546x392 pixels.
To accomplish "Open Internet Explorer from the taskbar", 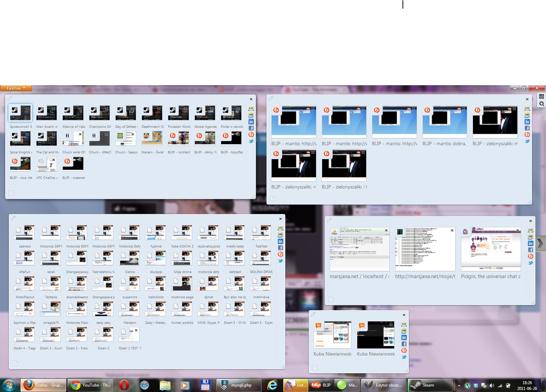I will pos(272,385).
